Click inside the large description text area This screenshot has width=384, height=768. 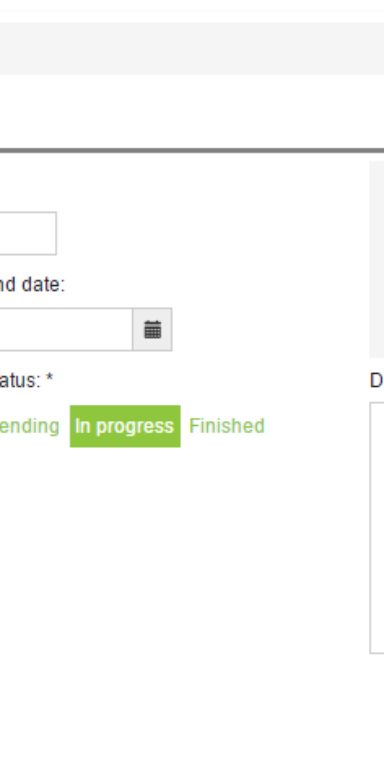377,528
